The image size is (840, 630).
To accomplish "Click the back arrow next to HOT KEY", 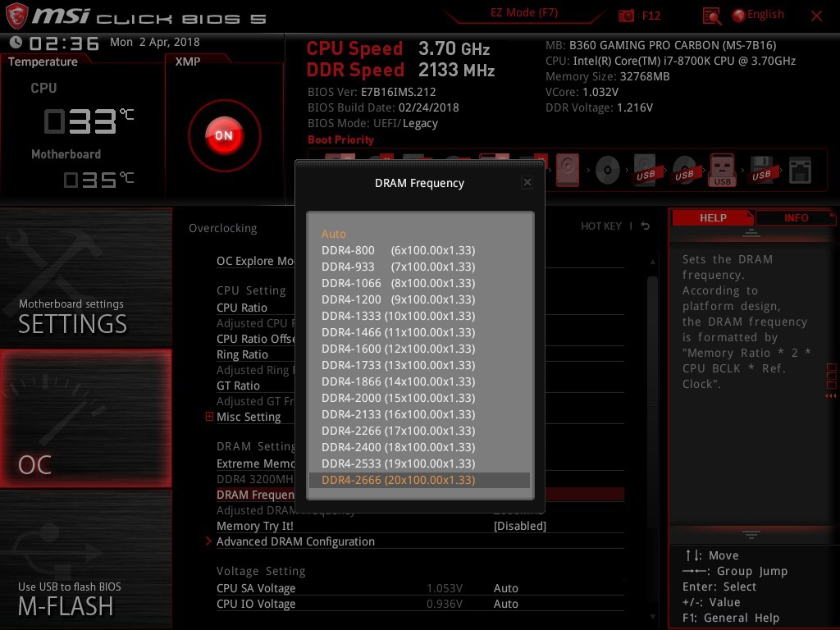I will pyautogui.click(x=646, y=226).
